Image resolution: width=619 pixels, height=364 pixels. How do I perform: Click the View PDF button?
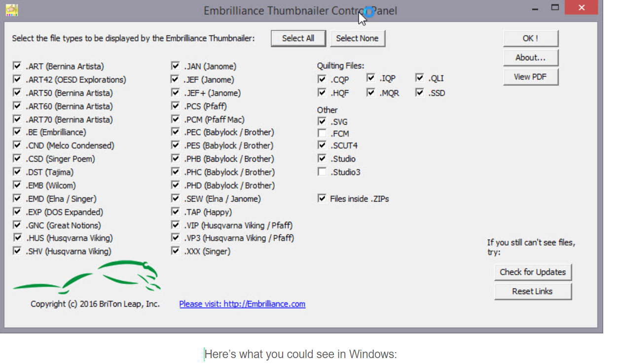click(531, 77)
